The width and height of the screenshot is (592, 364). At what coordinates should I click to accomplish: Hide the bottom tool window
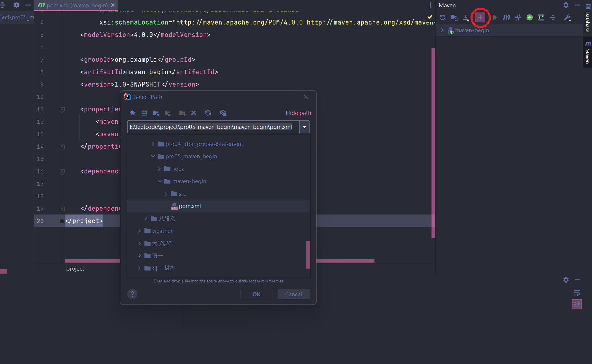[577, 280]
